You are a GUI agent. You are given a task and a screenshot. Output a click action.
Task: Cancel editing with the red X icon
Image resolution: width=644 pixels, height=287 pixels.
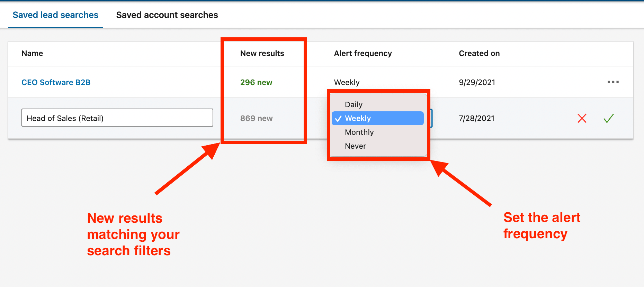click(x=582, y=118)
